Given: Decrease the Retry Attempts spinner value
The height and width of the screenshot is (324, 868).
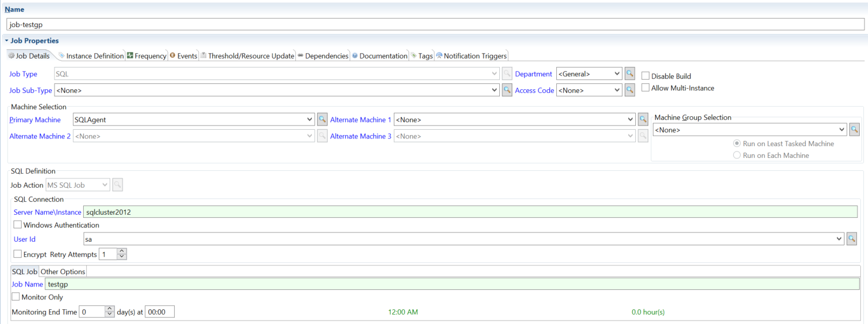Looking at the screenshot, I should (122, 257).
